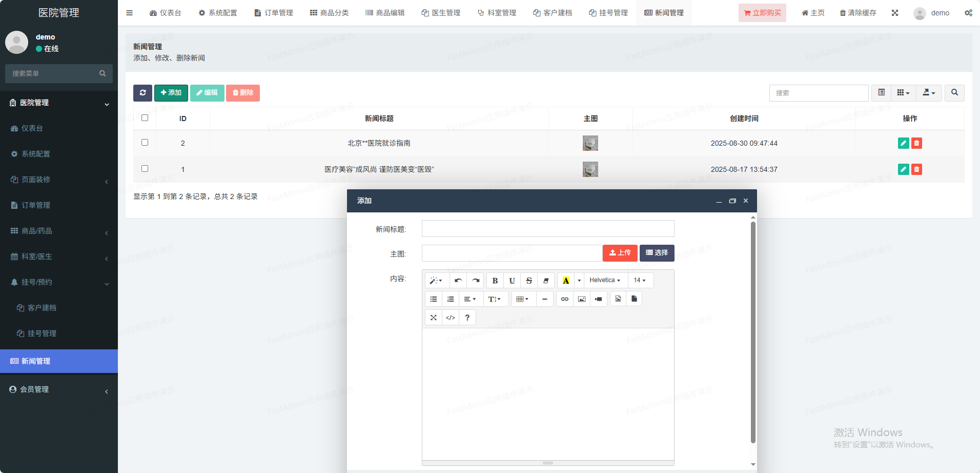Open the Helvetica font family dropdown
Screen dimensions: 980x473
point(605,281)
